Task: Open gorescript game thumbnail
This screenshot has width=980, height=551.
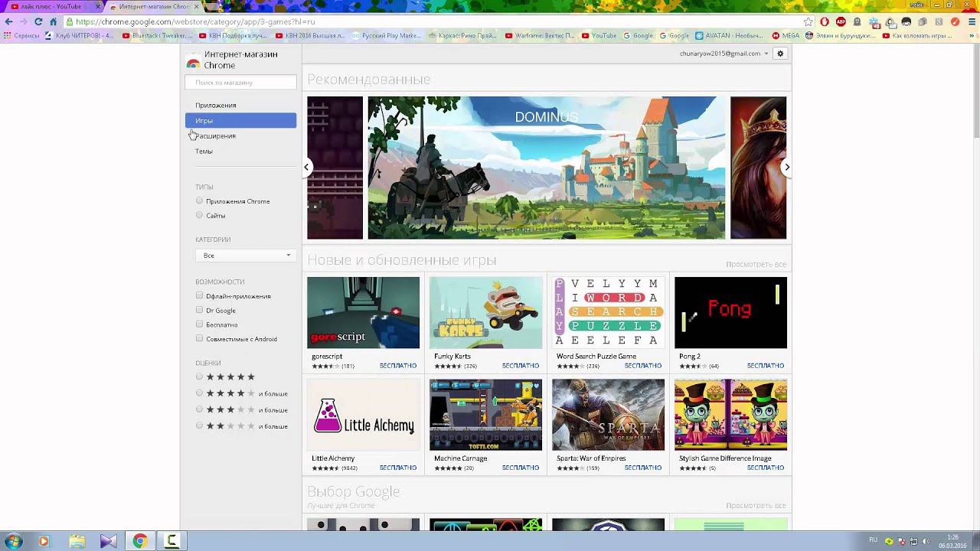Action: (363, 313)
